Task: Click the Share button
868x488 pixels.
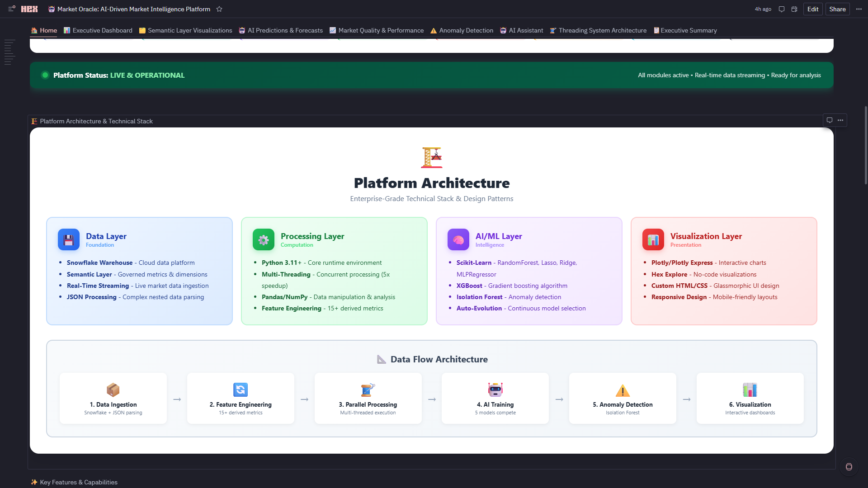Action: (837, 9)
